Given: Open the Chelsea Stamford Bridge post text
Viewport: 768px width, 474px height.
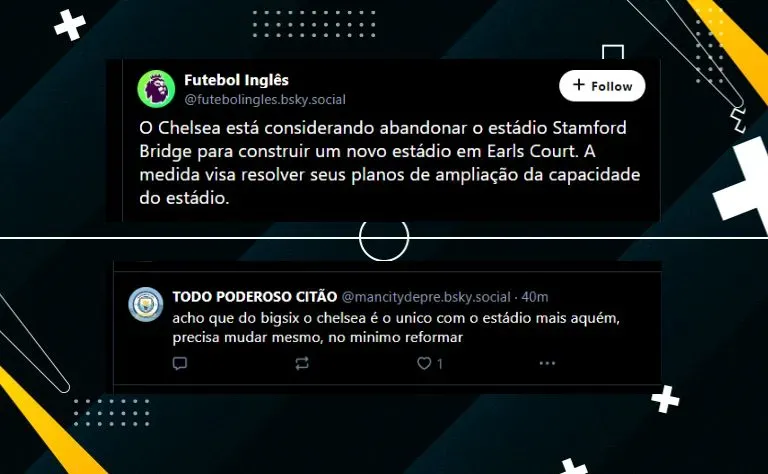Looking at the screenshot, I should click(x=389, y=163).
